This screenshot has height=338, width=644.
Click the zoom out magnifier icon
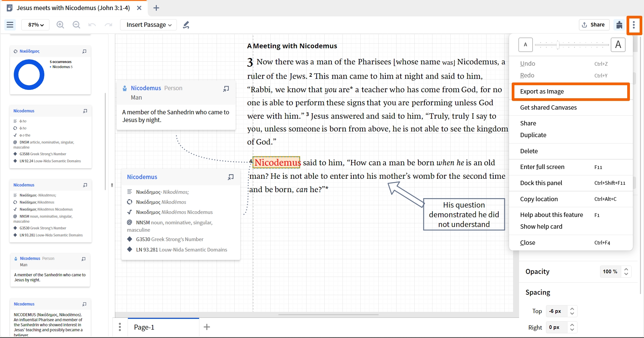click(77, 25)
